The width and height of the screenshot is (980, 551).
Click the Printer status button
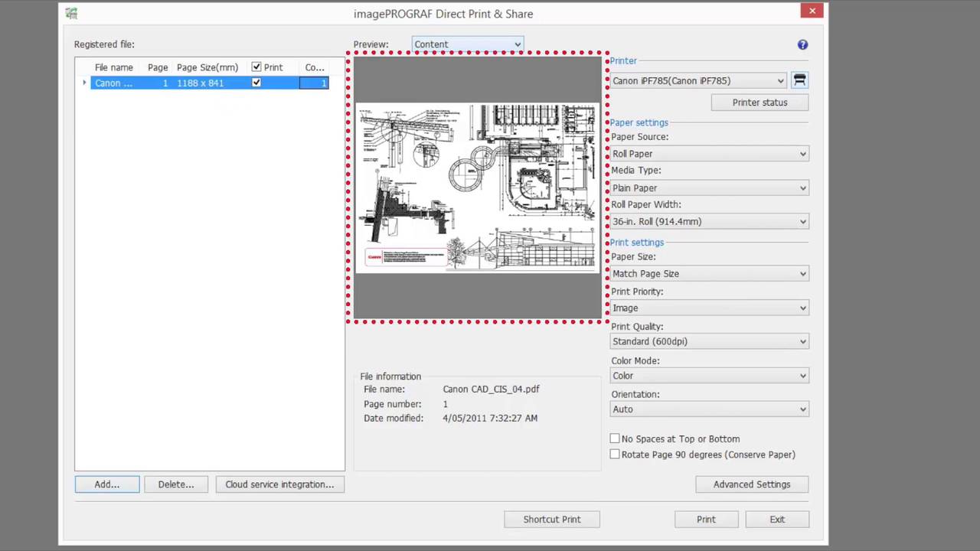[x=759, y=102]
